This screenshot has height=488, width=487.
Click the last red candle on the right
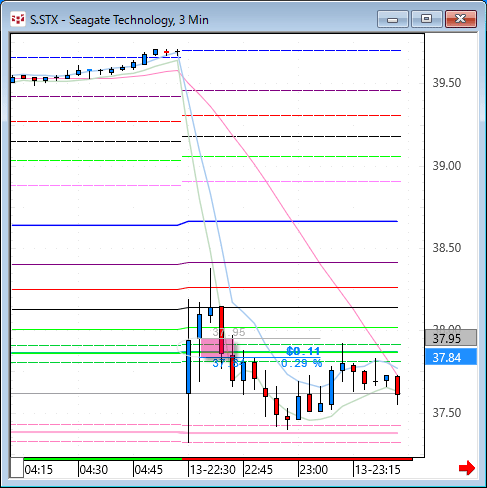pos(397,385)
